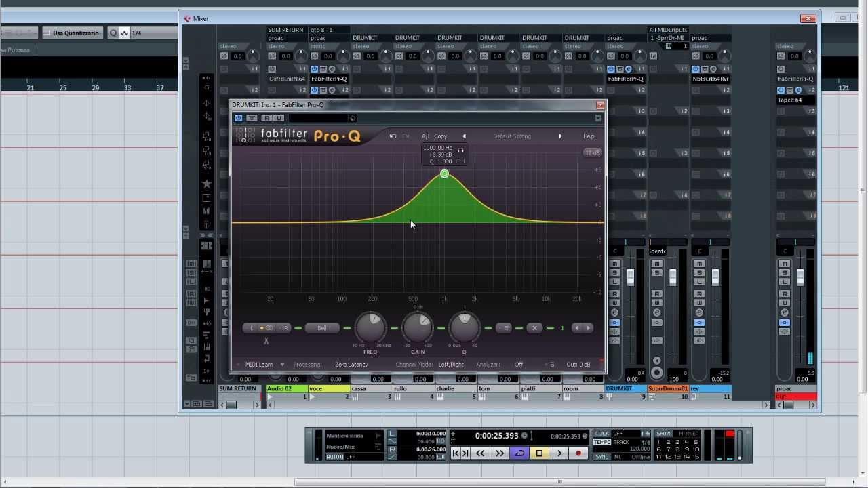The width and height of the screenshot is (868, 488).
Task: Select the green EQ band point
Action: [444, 174]
